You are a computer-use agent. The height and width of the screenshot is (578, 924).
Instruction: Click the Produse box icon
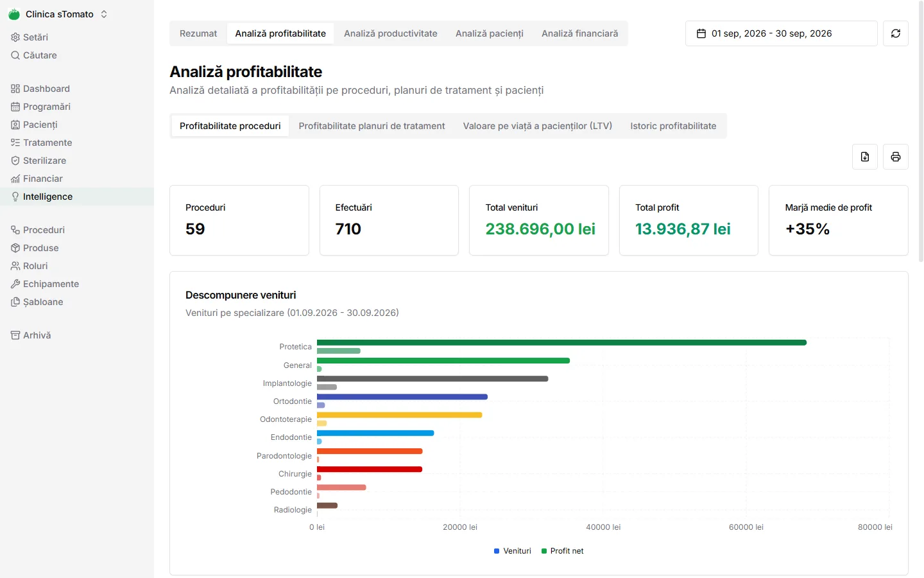pos(15,248)
